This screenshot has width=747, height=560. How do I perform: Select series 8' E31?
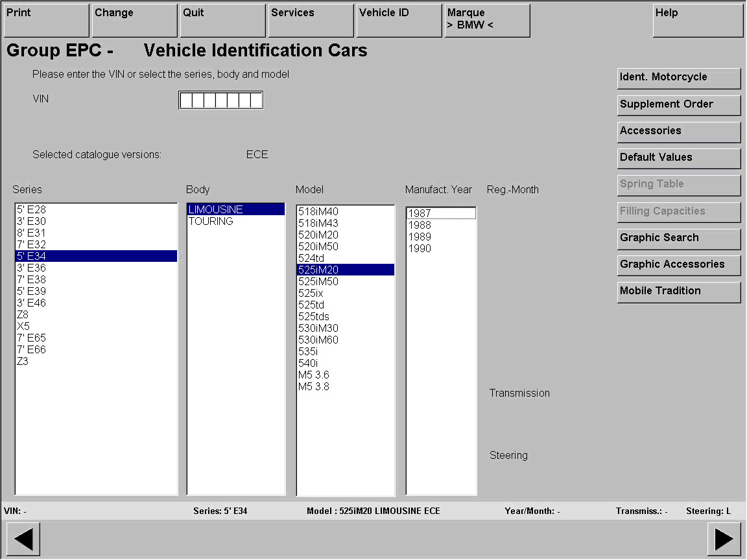pyautogui.click(x=96, y=233)
